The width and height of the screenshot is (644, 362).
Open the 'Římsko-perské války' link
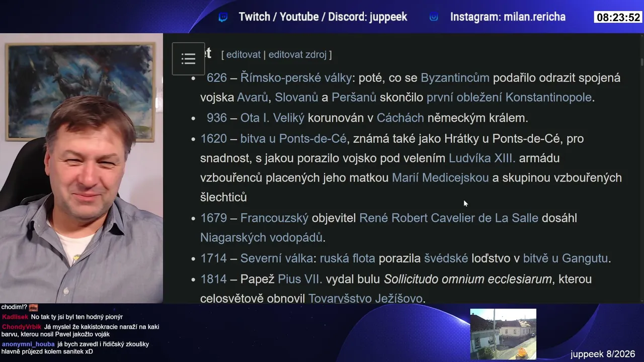point(296,78)
